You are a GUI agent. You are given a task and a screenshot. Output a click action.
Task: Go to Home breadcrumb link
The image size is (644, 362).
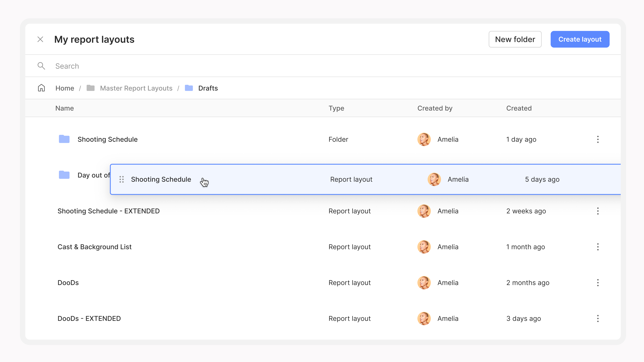(65, 88)
